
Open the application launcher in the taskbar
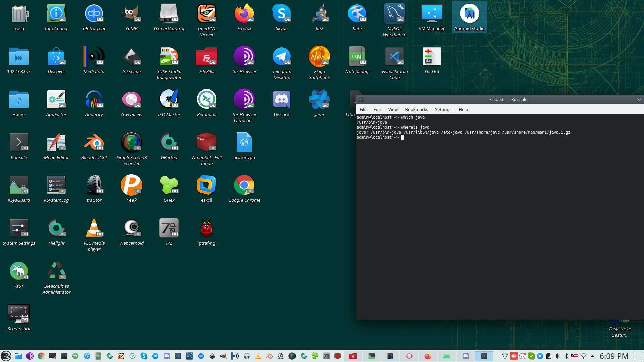tap(6, 356)
